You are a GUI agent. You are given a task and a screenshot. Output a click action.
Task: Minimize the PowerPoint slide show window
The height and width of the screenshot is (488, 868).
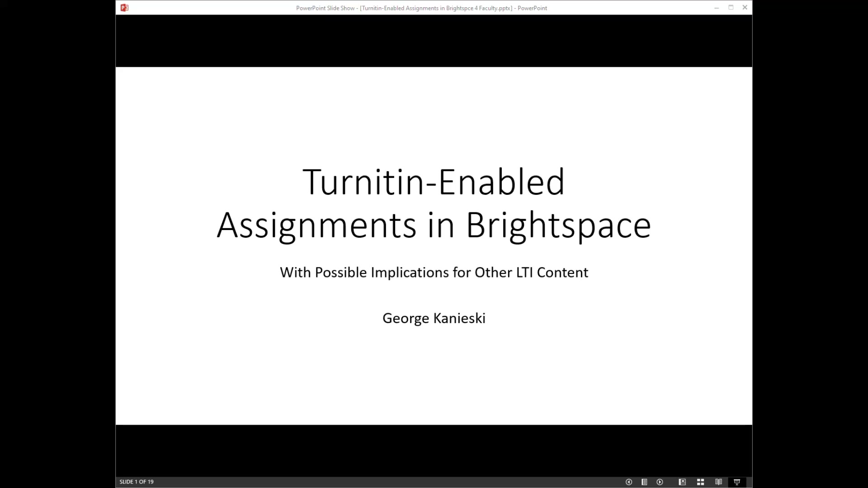tap(717, 8)
